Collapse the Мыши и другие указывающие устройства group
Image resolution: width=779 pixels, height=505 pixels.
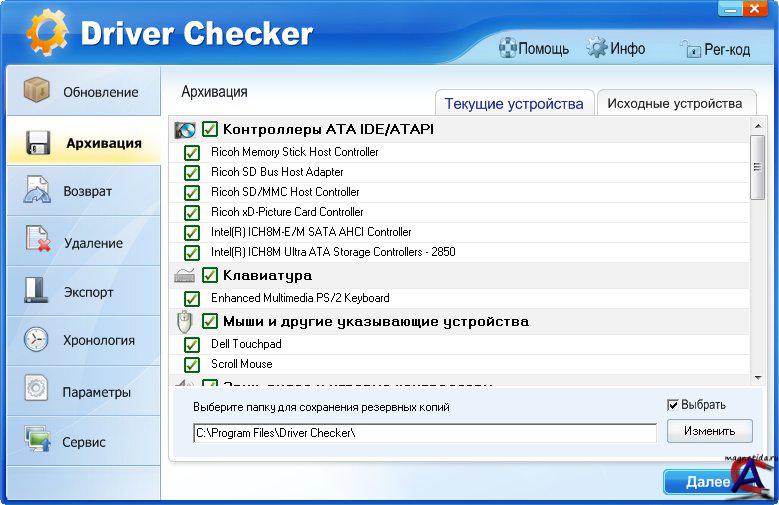[x=184, y=322]
